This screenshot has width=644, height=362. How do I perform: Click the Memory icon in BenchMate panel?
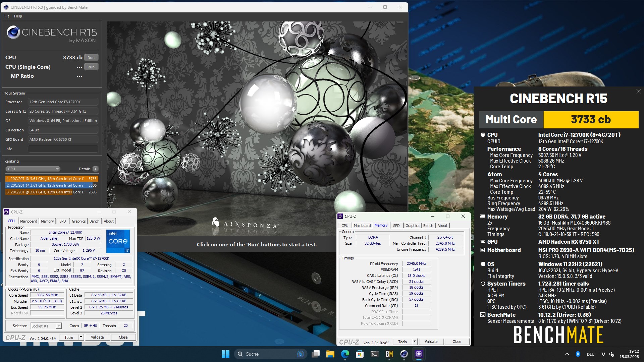pos(483,217)
